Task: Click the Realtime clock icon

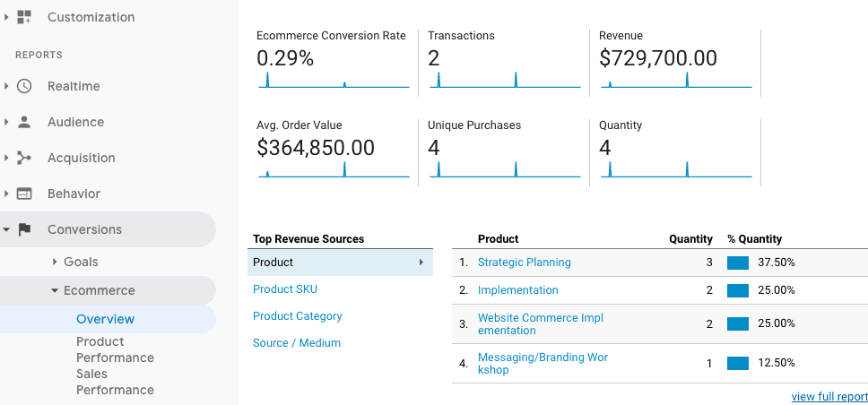Action: pos(24,86)
